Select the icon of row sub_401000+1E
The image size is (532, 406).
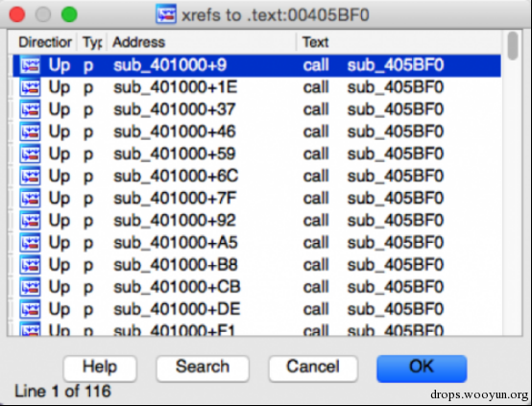[30, 87]
